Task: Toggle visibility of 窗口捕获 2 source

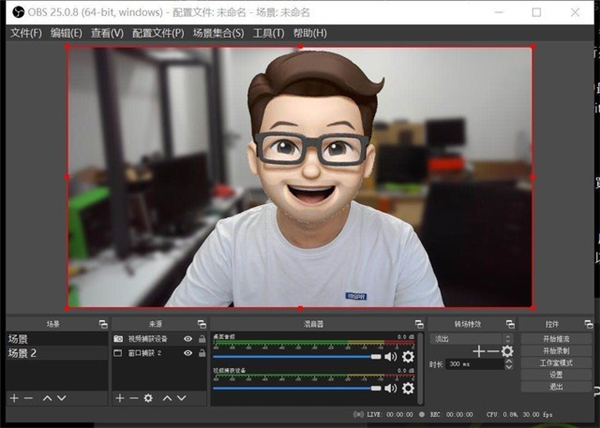Action: pyautogui.click(x=188, y=353)
